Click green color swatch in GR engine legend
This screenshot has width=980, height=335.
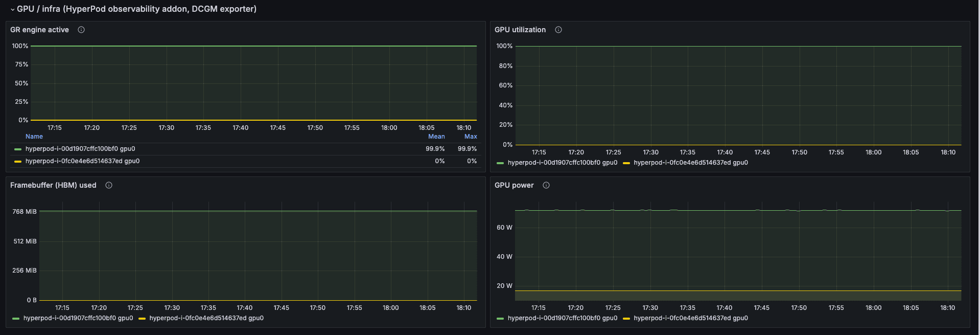[x=18, y=149]
